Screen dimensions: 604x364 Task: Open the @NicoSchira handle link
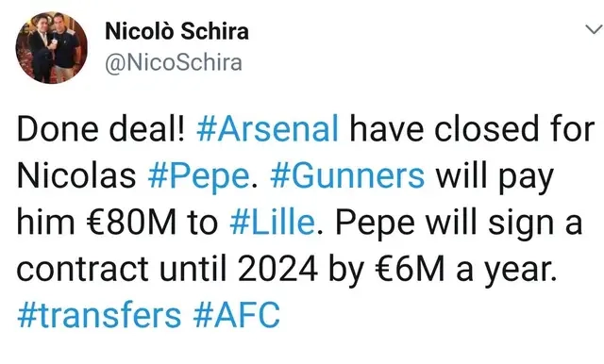pyautogui.click(x=174, y=62)
